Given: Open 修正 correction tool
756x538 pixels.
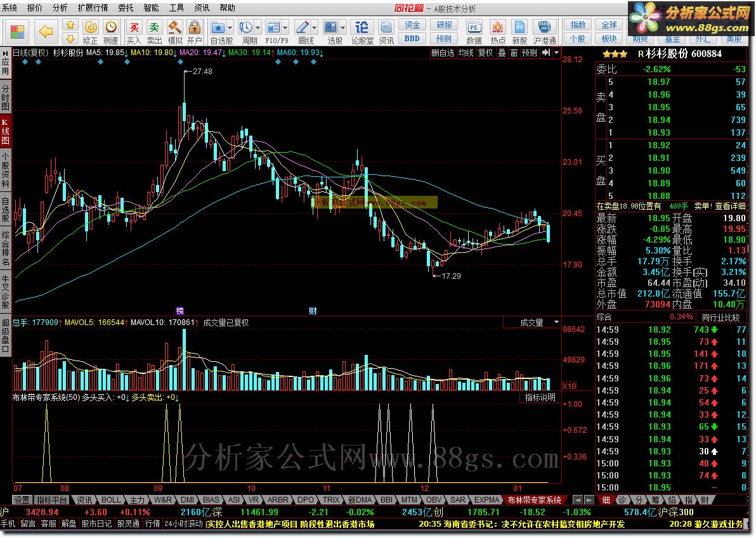Looking at the screenshot, I should pos(90,32).
